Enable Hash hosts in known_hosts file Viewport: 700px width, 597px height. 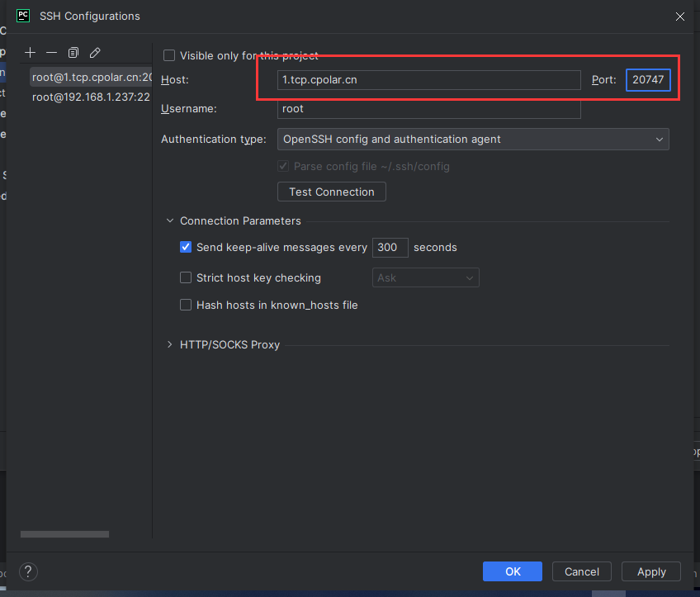point(186,305)
